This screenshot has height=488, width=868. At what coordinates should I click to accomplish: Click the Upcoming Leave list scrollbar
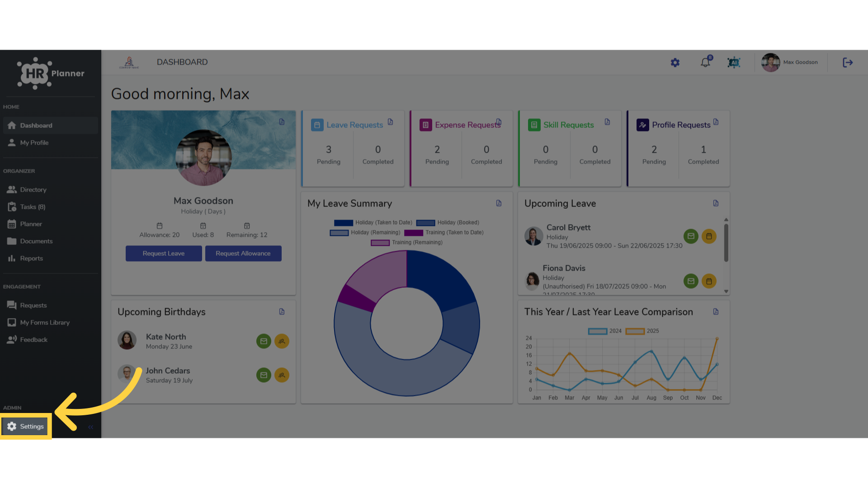click(726, 243)
